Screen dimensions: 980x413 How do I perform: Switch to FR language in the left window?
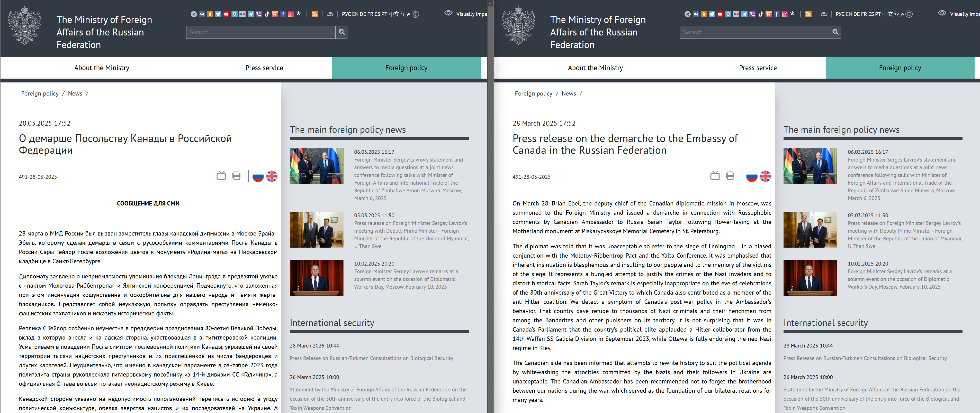point(370,14)
